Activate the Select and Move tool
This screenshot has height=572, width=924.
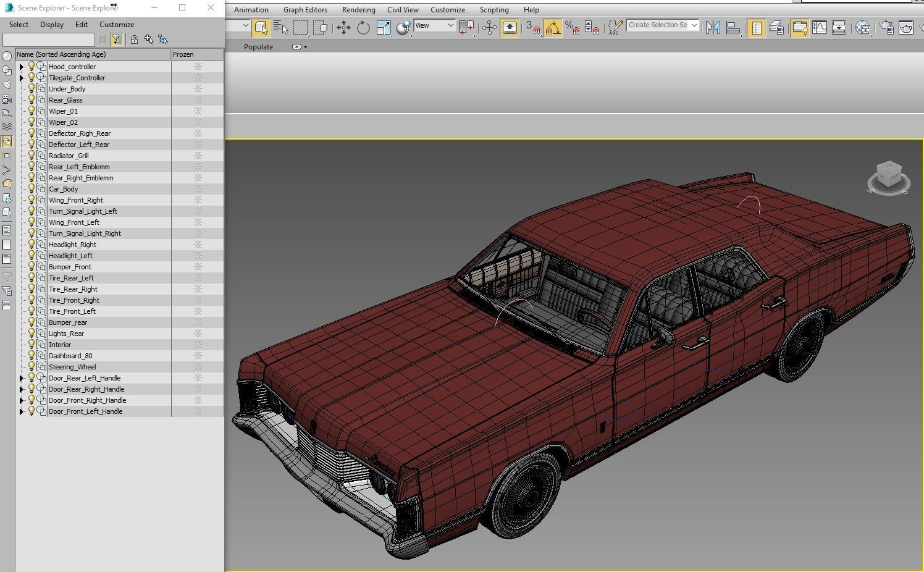343,28
